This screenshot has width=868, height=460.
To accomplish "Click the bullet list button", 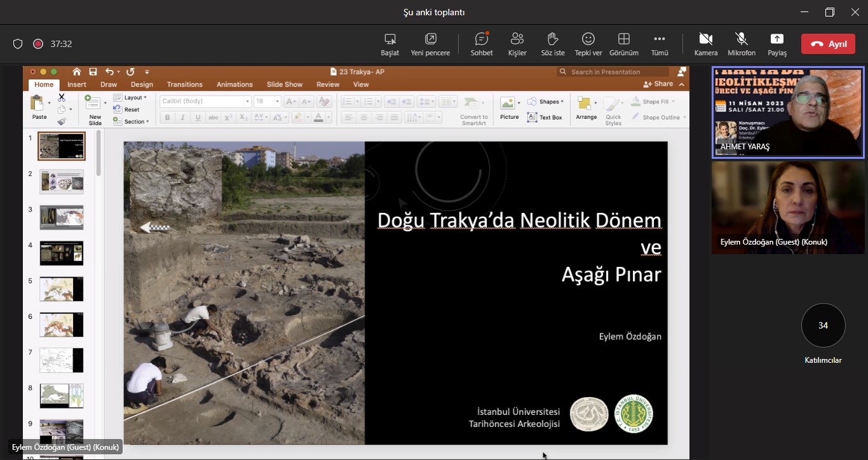I will click(x=347, y=102).
